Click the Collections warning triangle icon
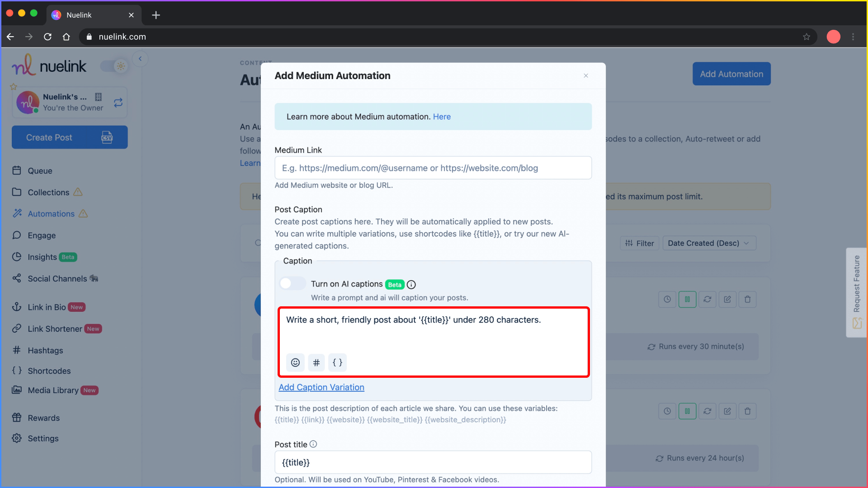The height and width of the screenshot is (488, 868). (x=78, y=192)
